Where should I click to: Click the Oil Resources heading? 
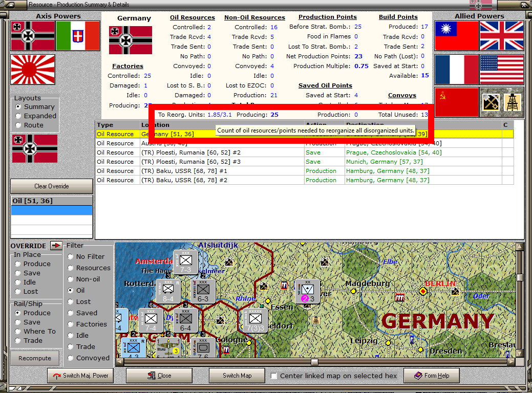pos(193,17)
